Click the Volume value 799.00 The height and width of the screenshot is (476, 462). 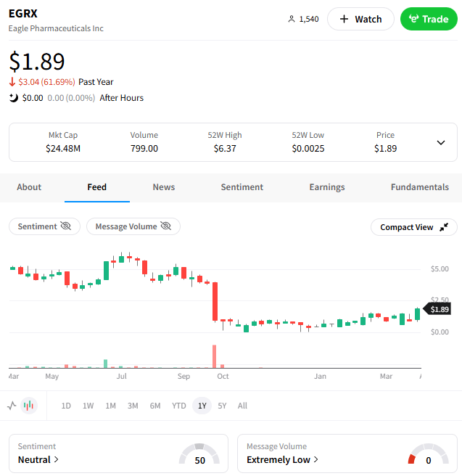[144, 149]
